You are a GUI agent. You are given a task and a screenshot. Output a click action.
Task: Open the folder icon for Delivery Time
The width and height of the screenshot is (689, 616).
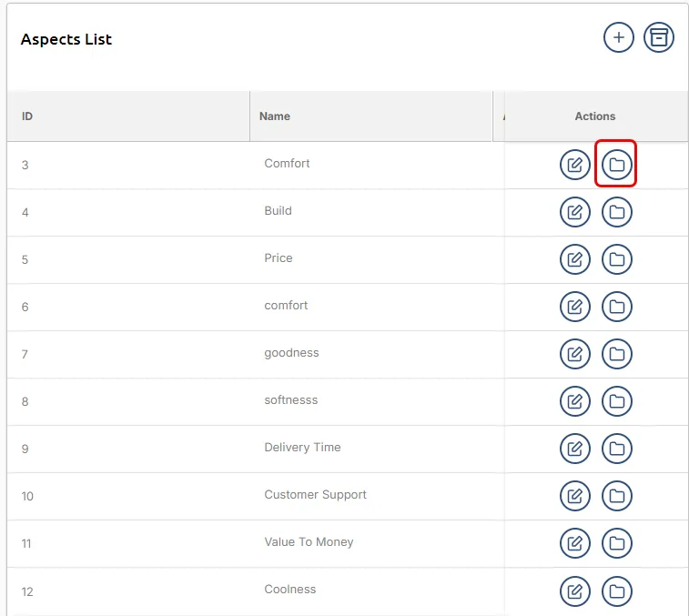coord(616,449)
